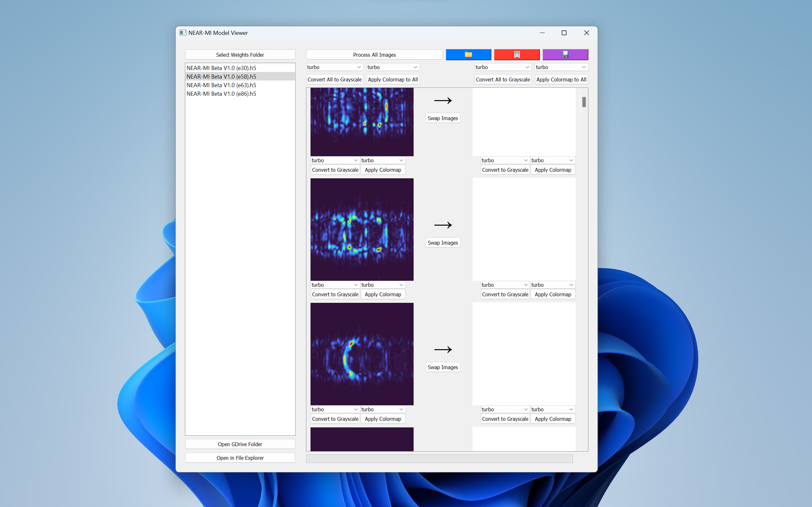Open the turbo dropdown under the second spectrogram
Image resolution: width=812 pixels, height=507 pixels.
point(335,284)
